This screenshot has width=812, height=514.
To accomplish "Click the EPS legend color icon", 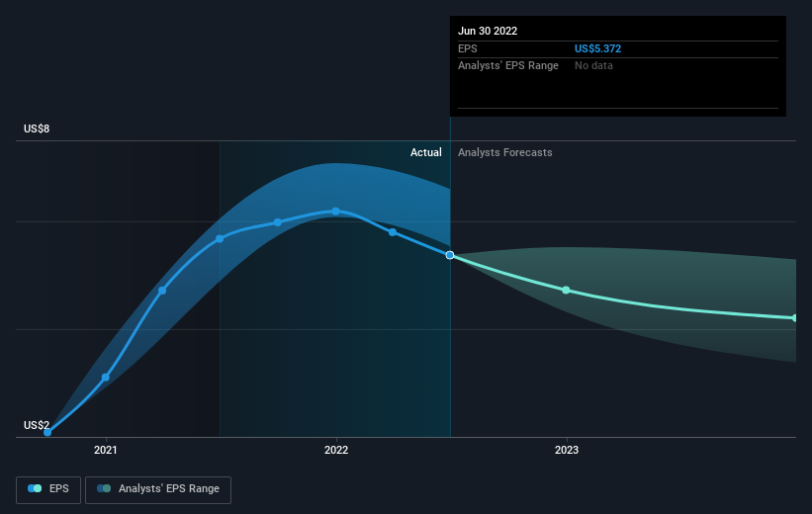I will (35, 488).
